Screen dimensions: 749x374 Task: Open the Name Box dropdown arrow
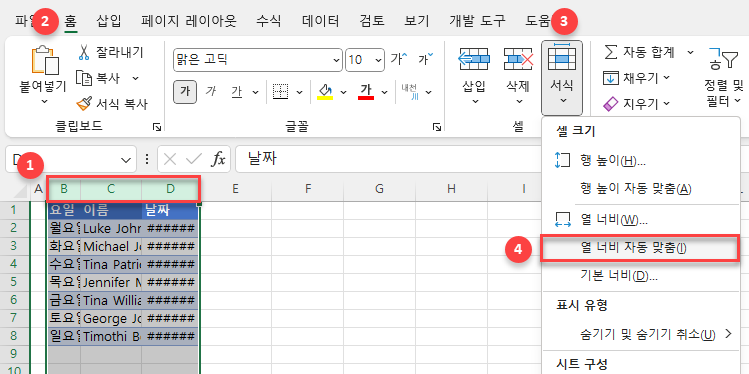pos(126,160)
